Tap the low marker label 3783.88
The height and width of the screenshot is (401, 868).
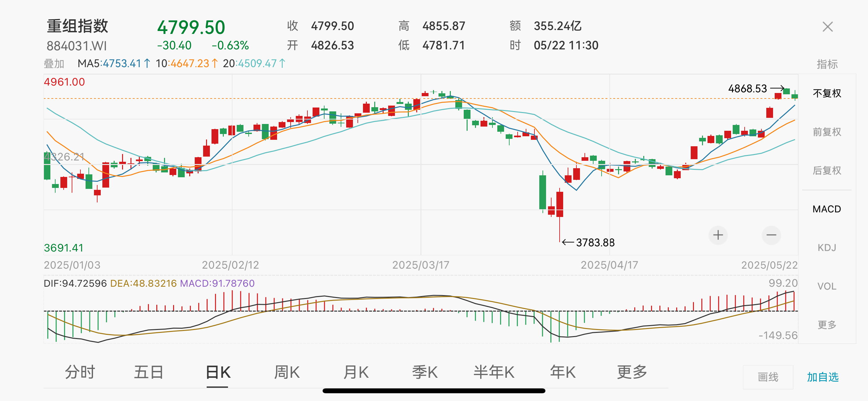click(595, 242)
